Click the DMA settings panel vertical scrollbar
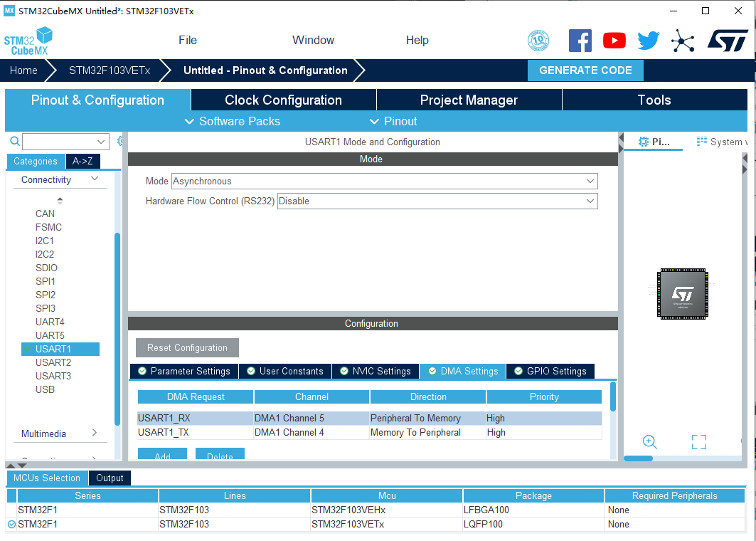Screen dimensions: 756x541 click(x=613, y=396)
